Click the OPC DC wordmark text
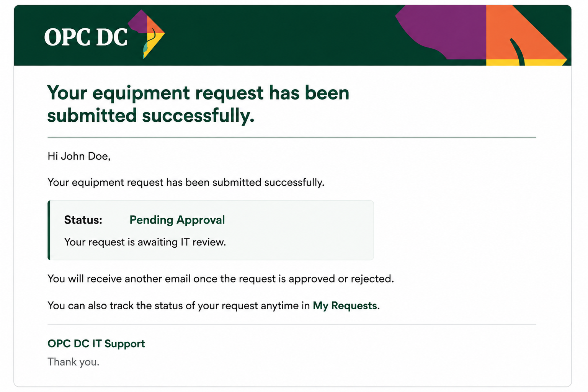 click(86, 38)
